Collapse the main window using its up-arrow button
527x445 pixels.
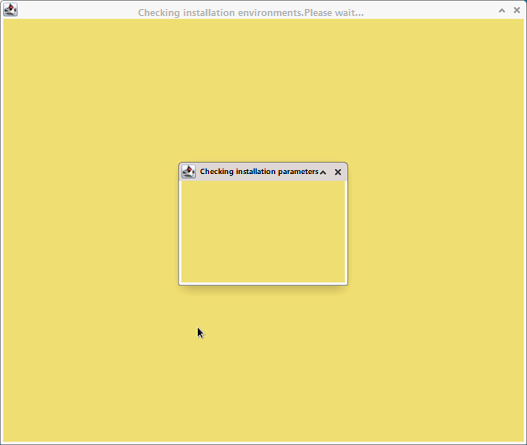(x=502, y=11)
